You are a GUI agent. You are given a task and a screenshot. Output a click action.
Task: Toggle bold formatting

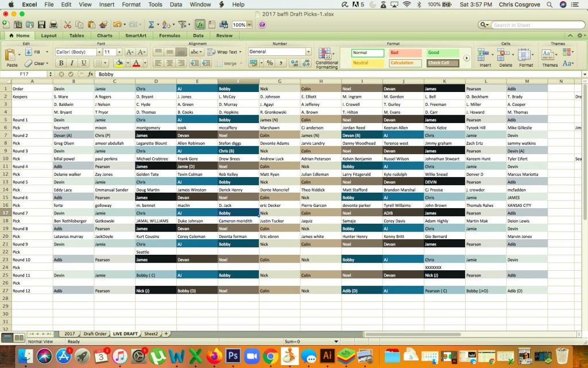click(60, 63)
